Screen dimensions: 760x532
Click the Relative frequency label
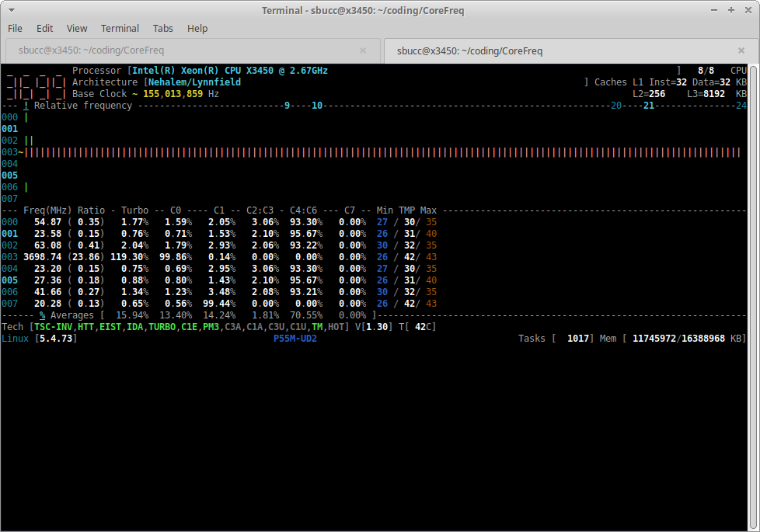pyautogui.click(x=83, y=106)
